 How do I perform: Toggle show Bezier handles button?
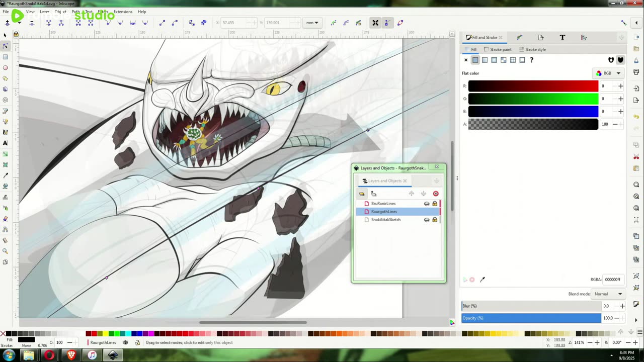[387, 23]
